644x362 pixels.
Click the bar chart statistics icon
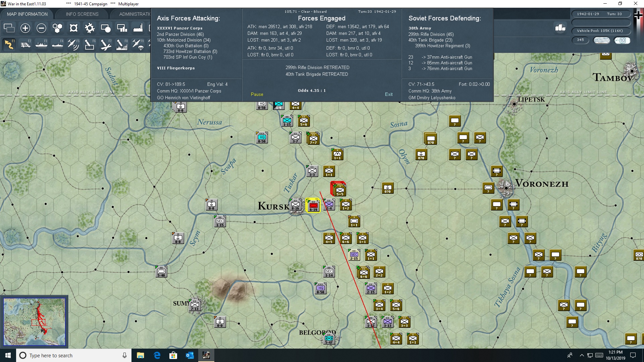[560, 27]
